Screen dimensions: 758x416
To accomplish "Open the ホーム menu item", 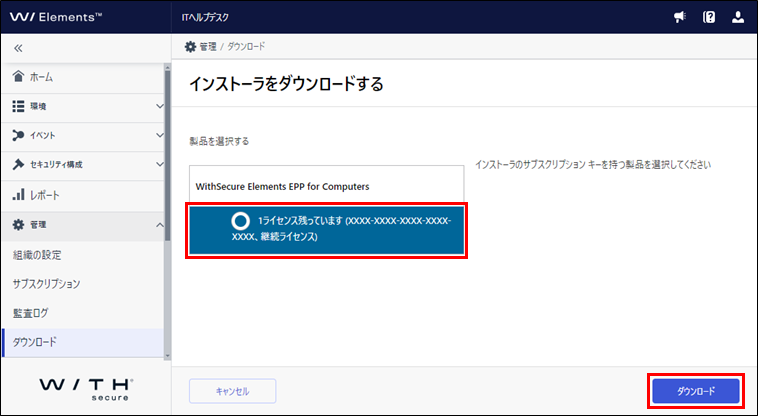I will pos(83,77).
